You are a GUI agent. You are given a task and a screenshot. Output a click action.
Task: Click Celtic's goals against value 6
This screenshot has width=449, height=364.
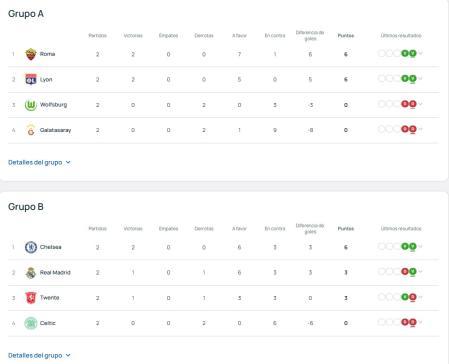[x=275, y=323]
